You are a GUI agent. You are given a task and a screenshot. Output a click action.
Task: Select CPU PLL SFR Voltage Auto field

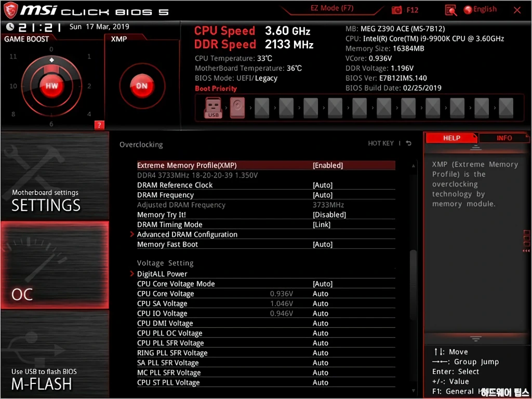pos(320,343)
